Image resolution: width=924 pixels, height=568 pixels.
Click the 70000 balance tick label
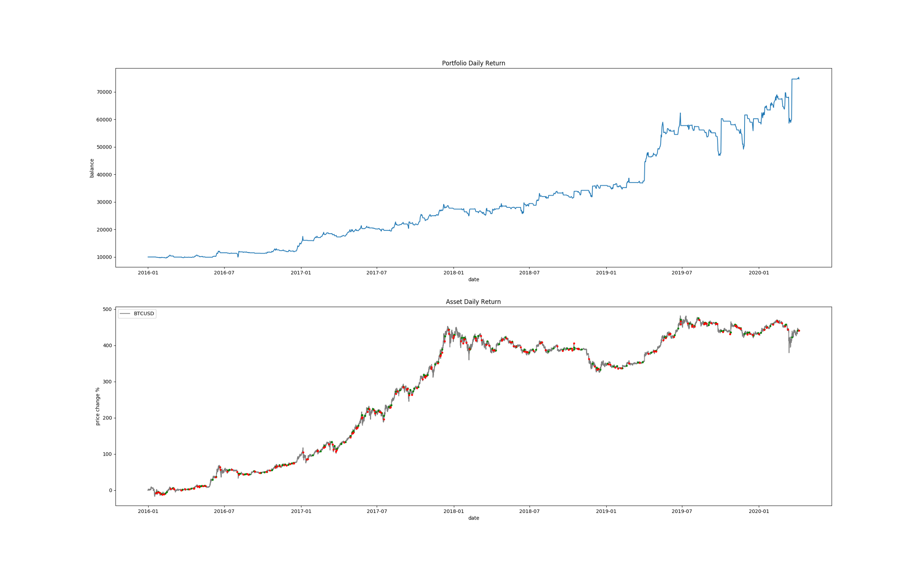tap(104, 92)
